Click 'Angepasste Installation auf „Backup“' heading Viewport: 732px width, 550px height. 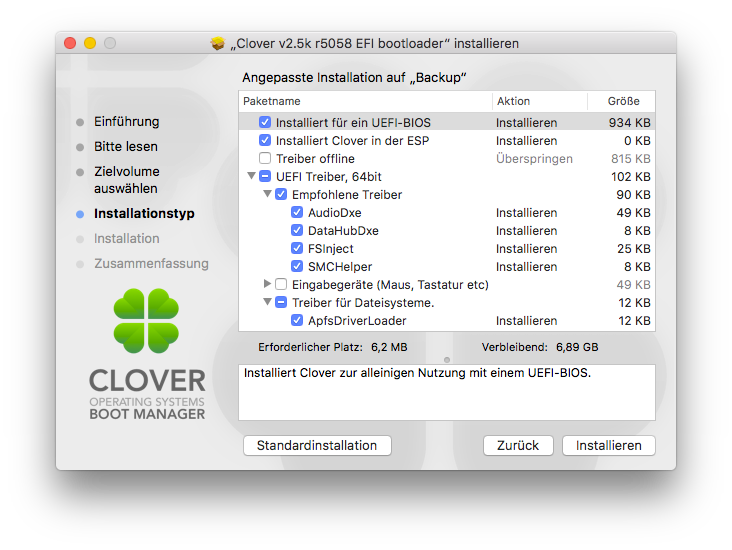354,78
